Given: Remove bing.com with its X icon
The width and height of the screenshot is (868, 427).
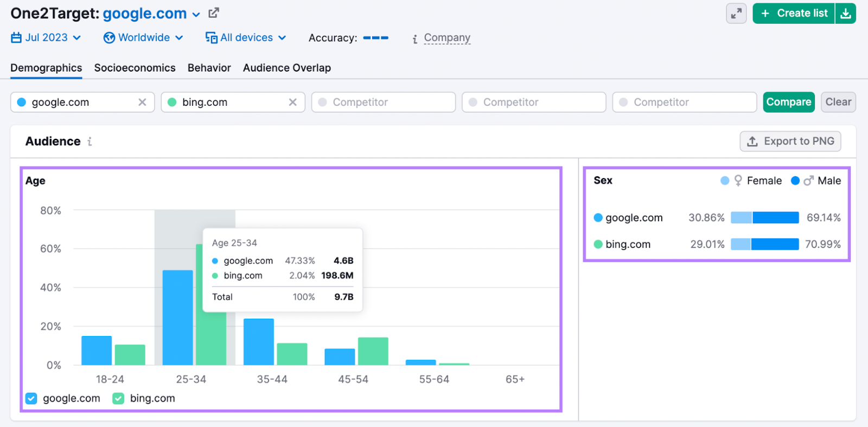Looking at the screenshot, I should [x=292, y=102].
